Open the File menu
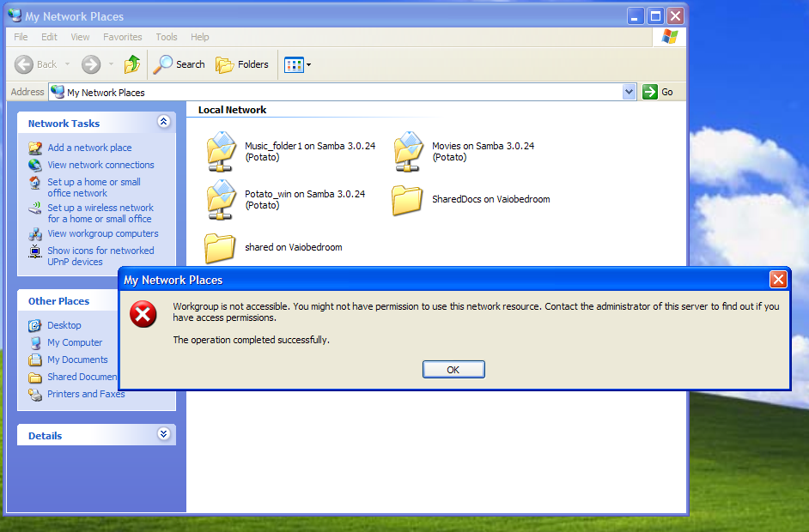This screenshot has width=809, height=532. [21, 37]
